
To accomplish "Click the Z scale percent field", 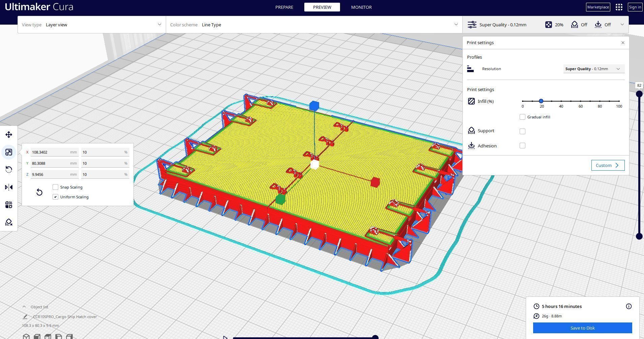I will 105,174.
